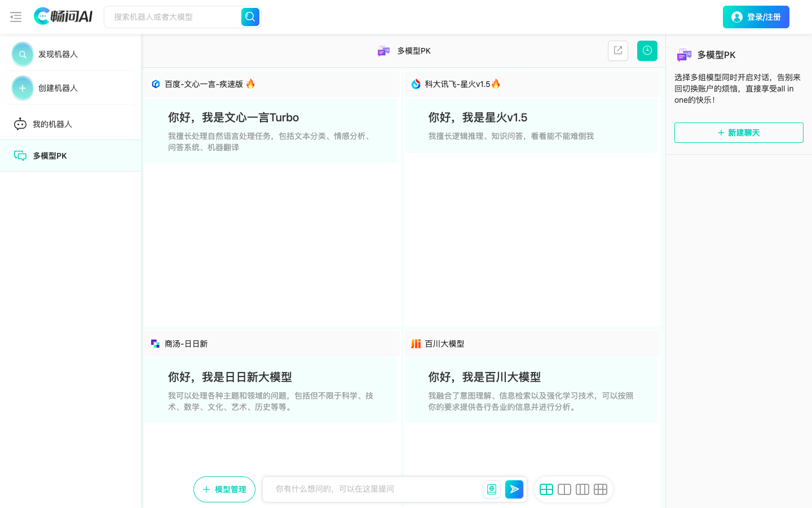Image resolution: width=812 pixels, height=508 pixels.
Task: Click the 你好，我是日日新大模型 greeting
Action: pyautogui.click(x=230, y=377)
